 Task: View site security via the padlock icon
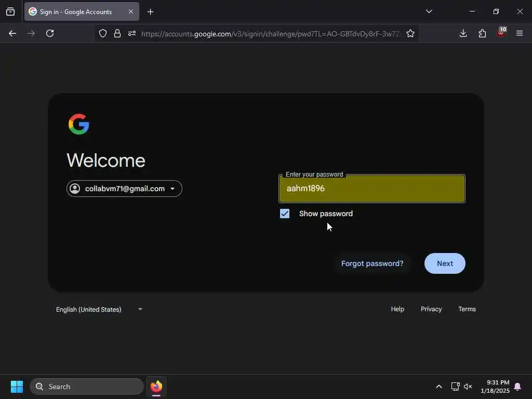pos(117,33)
